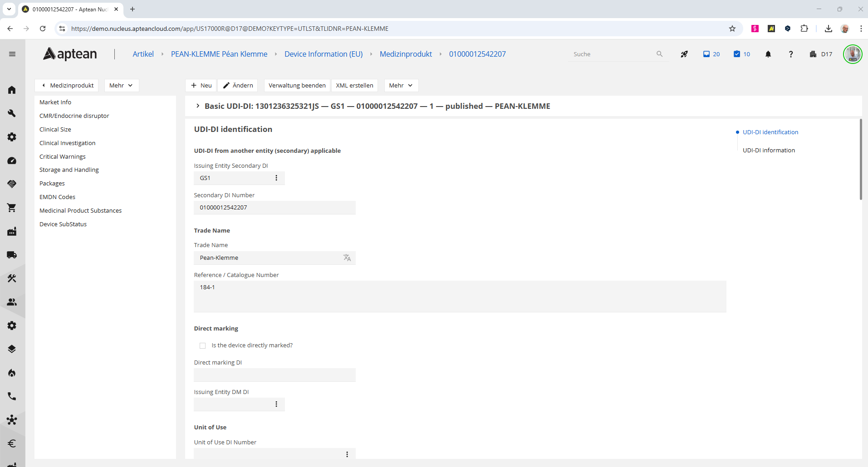Click the home icon in the sidebar

coord(12,90)
